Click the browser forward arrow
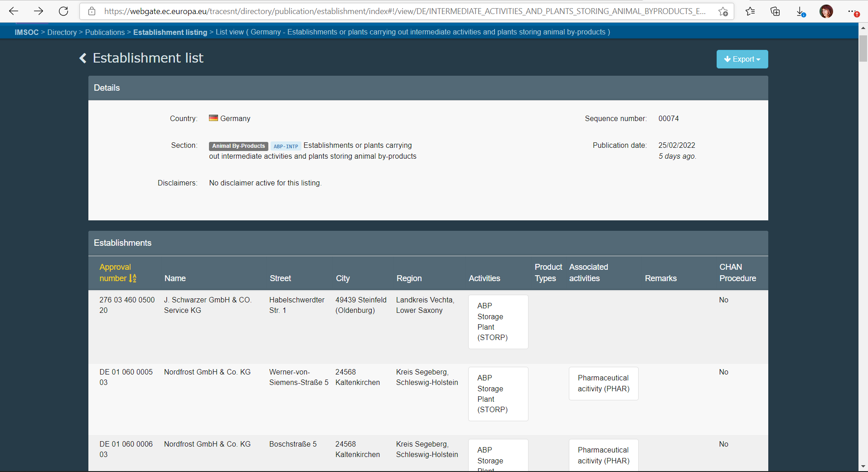This screenshot has height=472, width=868. pos(39,11)
